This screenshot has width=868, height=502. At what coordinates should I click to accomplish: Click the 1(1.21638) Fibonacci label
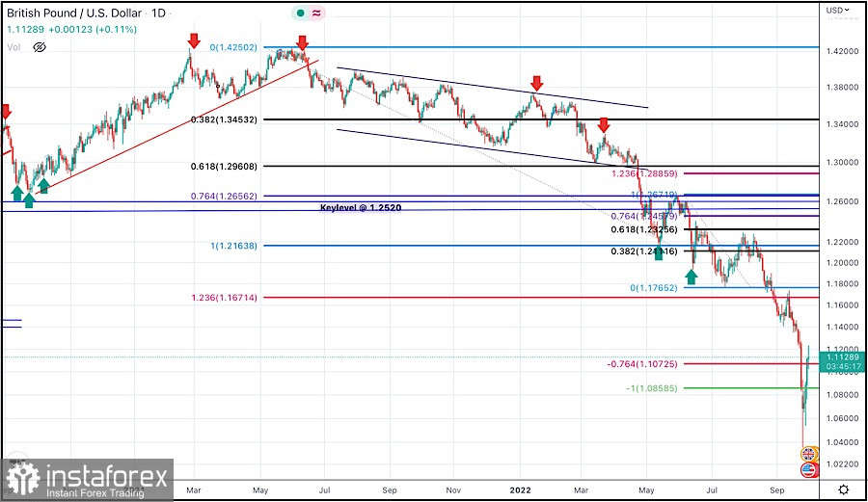point(233,246)
